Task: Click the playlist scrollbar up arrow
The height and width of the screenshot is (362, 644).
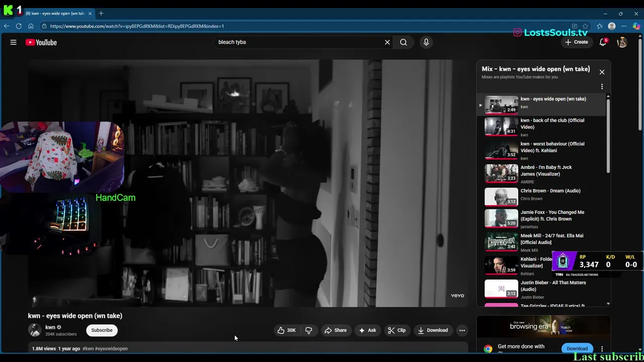Action: 608,97
